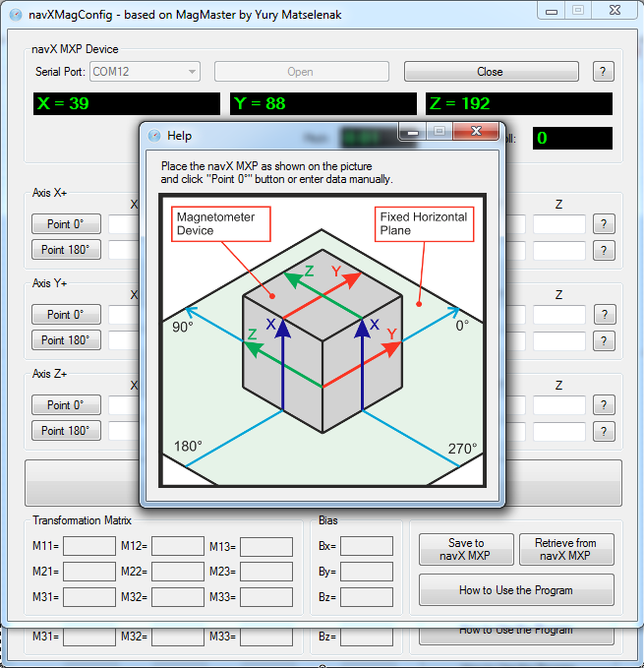Click the X = 39 readout
The image size is (644, 668).
click(x=127, y=103)
